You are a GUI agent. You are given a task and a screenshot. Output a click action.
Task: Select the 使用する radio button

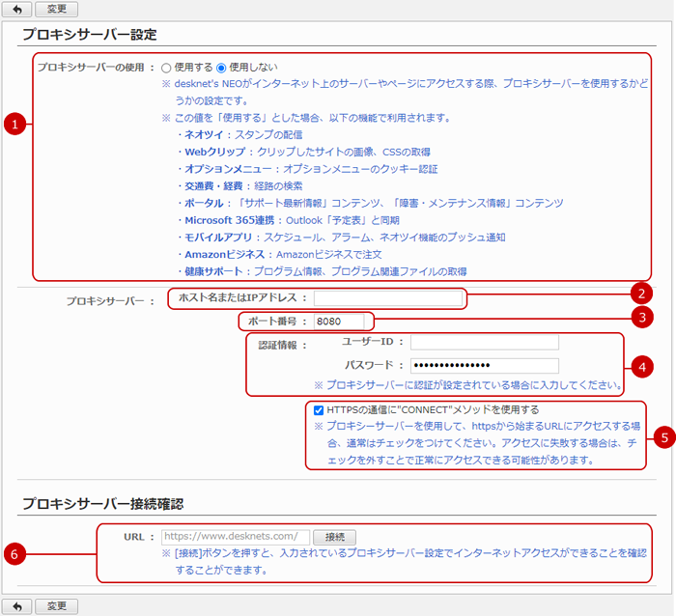pyautogui.click(x=166, y=68)
